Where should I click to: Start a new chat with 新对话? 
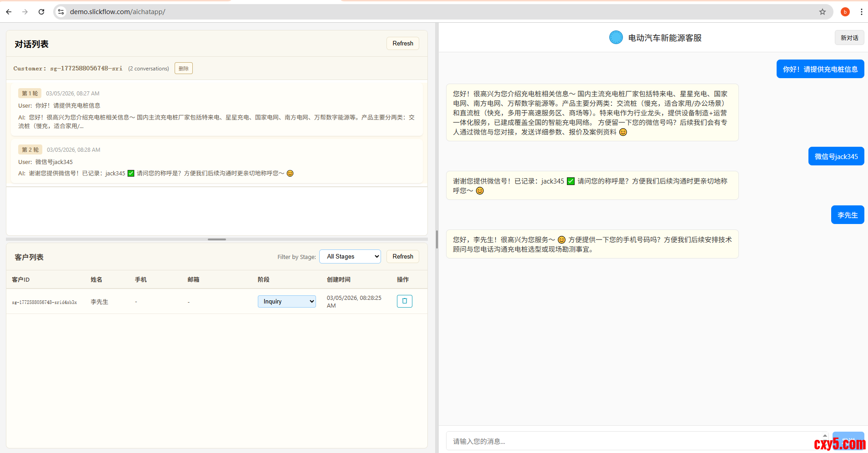(849, 38)
